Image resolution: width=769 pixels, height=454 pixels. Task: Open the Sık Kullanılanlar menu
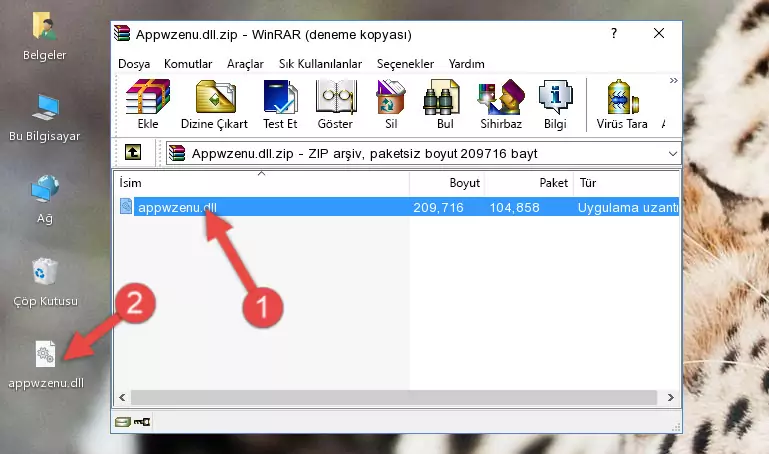click(320, 64)
